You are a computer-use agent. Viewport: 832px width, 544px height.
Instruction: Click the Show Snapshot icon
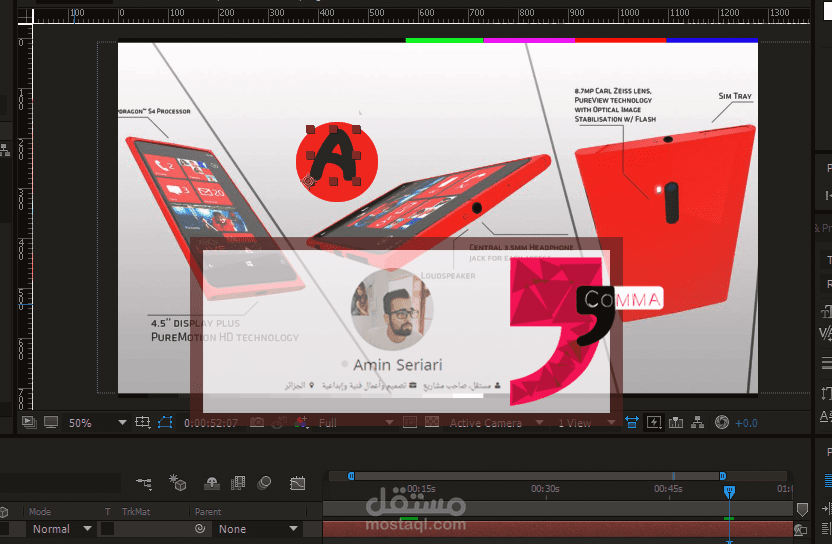279,422
